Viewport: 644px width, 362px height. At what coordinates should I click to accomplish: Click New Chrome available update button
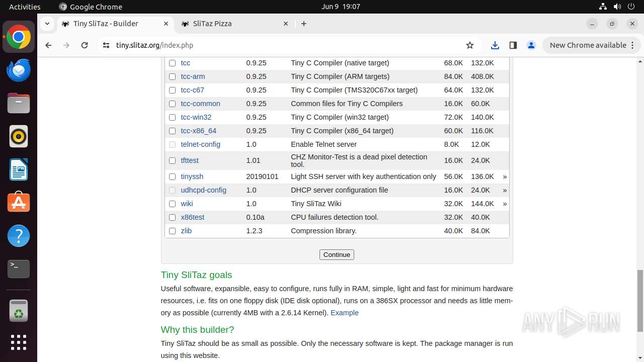(592, 45)
